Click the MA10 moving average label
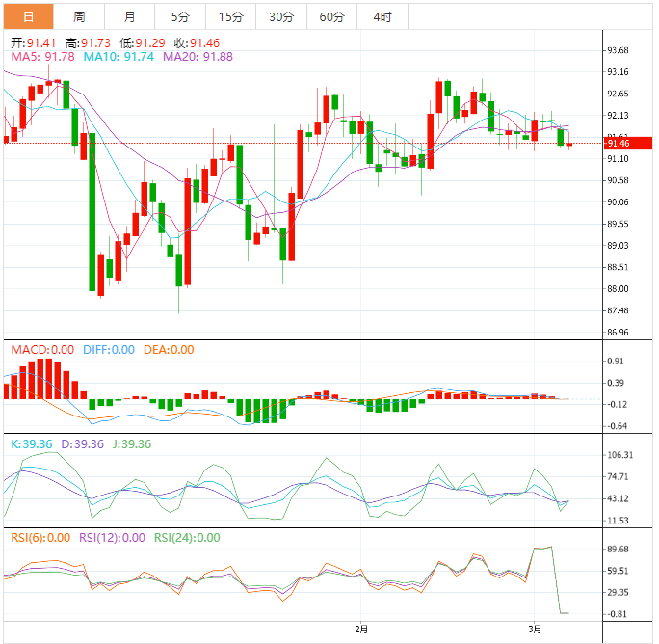Image resolution: width=659 pixels, height=644 pixels. coord(119,58)
